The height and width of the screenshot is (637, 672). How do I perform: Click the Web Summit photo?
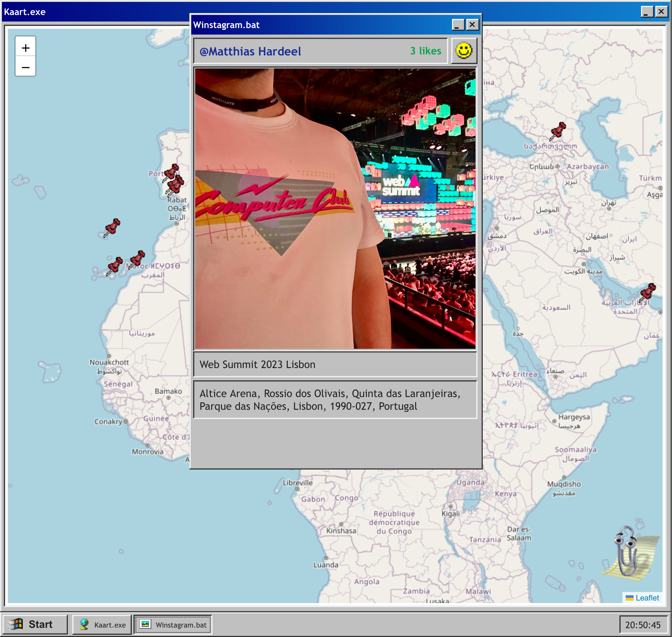point(335,208)
